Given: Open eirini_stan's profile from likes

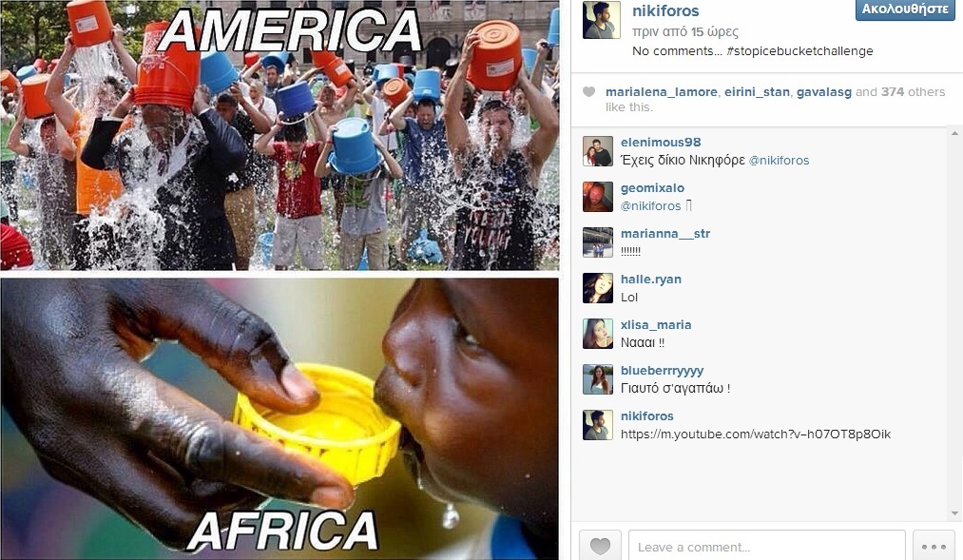Looking at the screenshot, I should 757,92.
